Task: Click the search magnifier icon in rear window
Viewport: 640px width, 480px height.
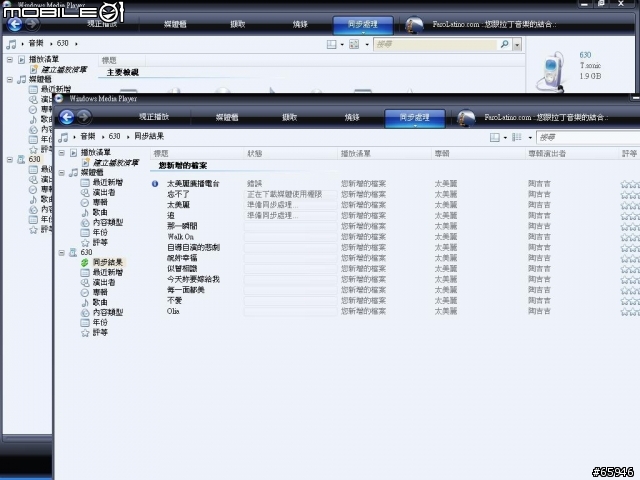Action: point(505,44)
